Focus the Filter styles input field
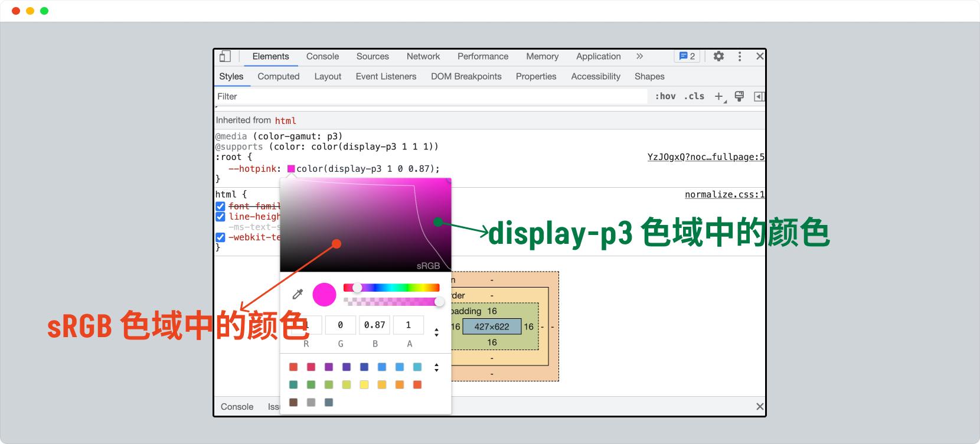 [x=431, y=96]
